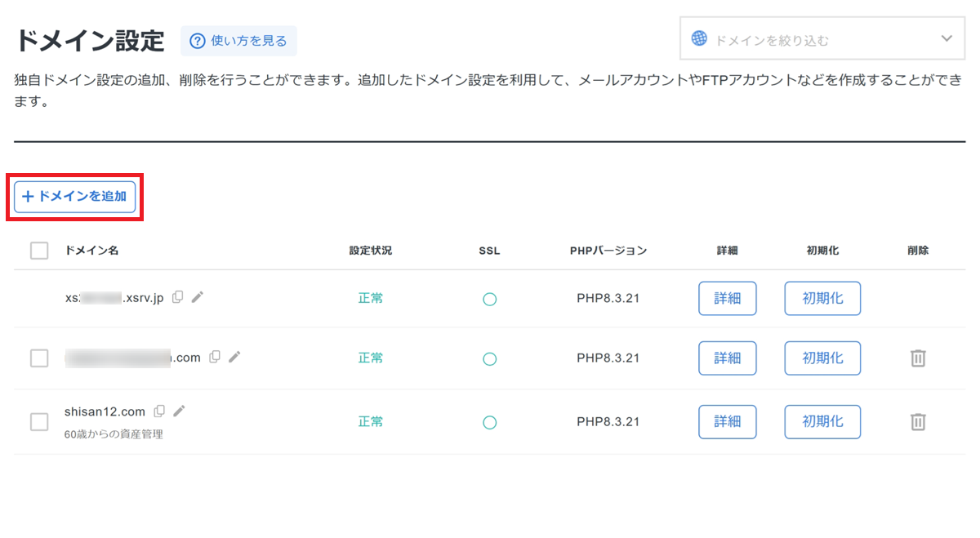Edit memo for the xsrv.jp domain
Image resolution: width=980 pixels, height=538 pixels.
pos(198,297)
